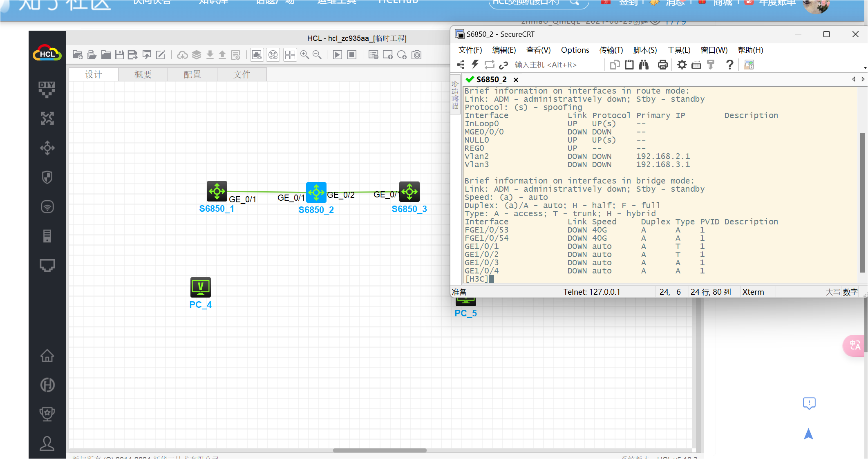The height and width of the screenshot is (459, 868).
Task: Toggle topology overview display icon
Action: point(273,55)
